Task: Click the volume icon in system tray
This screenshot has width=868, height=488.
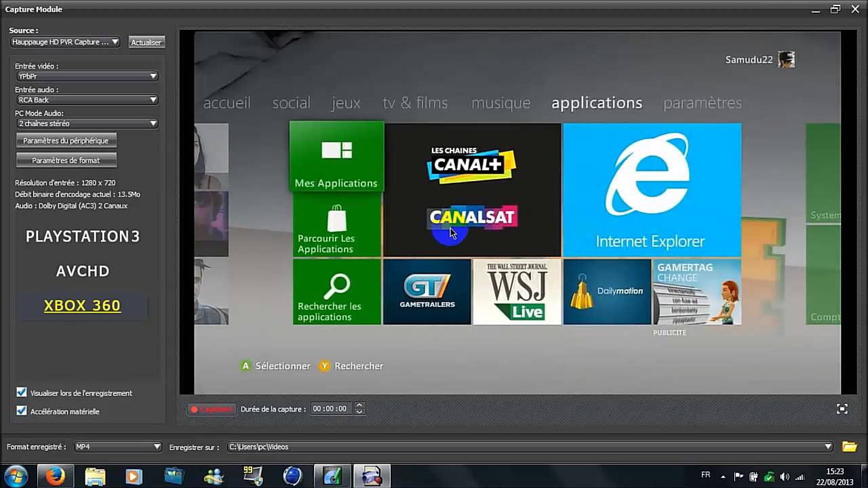Action: [x=785, y=476]
